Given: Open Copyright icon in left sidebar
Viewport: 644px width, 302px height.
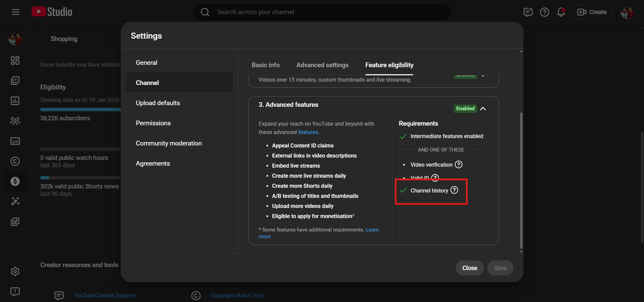Looking at the screenshot, I should coord(15,161).
